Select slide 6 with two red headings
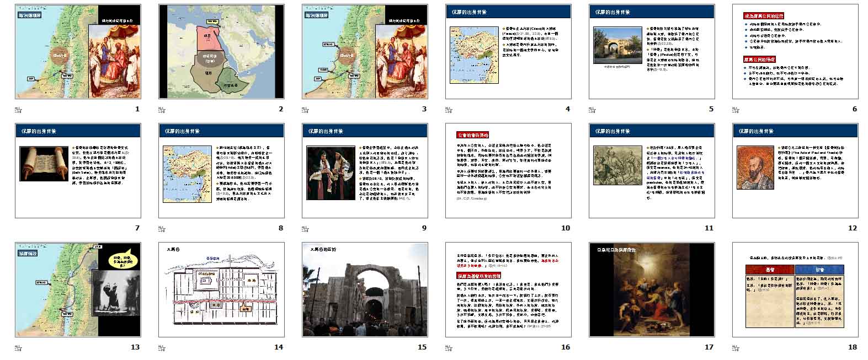The image size is (868, 360). [x=795, y=52]
